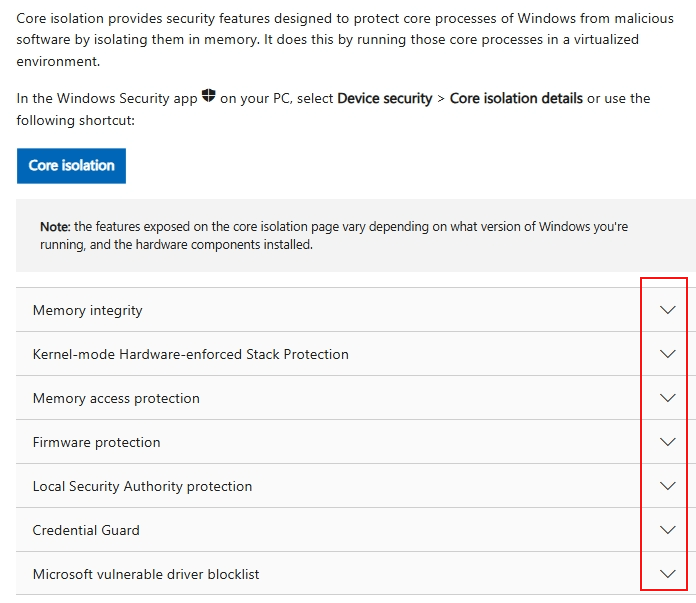
Task: Select the Memory access protection heading
Action: pos(116,398)
